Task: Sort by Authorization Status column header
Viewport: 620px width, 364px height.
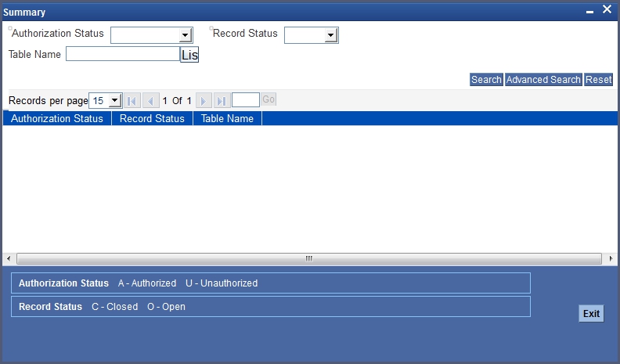Action: click(x=57, y=118)
